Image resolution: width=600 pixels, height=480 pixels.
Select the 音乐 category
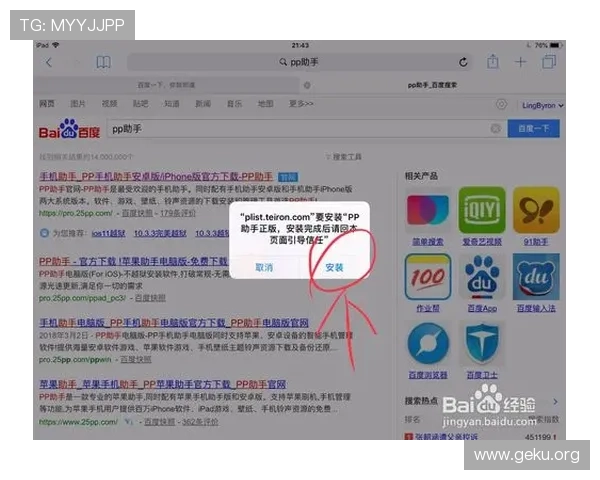(235, 103)
